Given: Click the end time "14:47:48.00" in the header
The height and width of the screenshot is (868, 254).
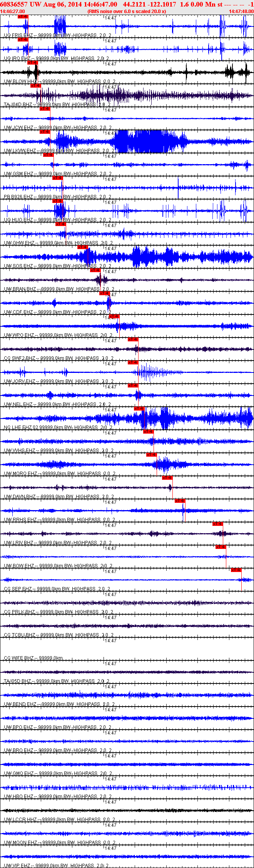Looking at the screenshot, I should (x=241, y=12).
